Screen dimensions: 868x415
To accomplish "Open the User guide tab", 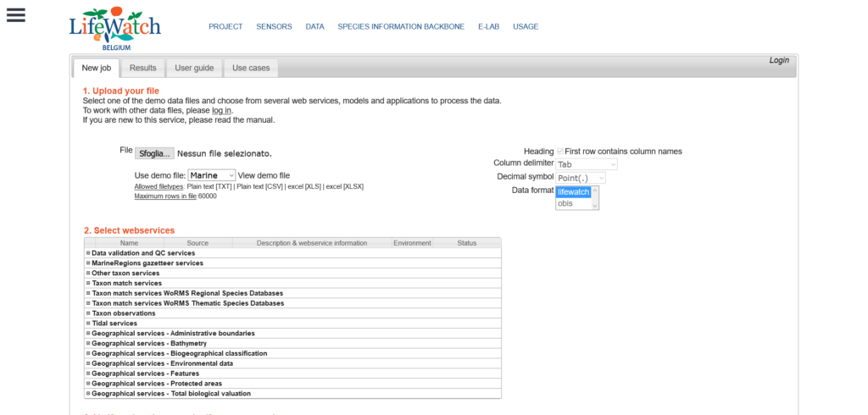I will 194,68.
